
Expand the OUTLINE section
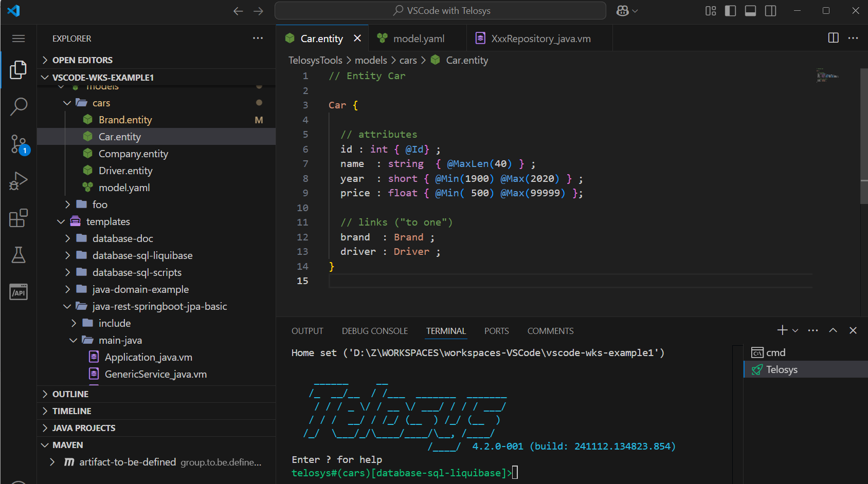tap(70, 394)
